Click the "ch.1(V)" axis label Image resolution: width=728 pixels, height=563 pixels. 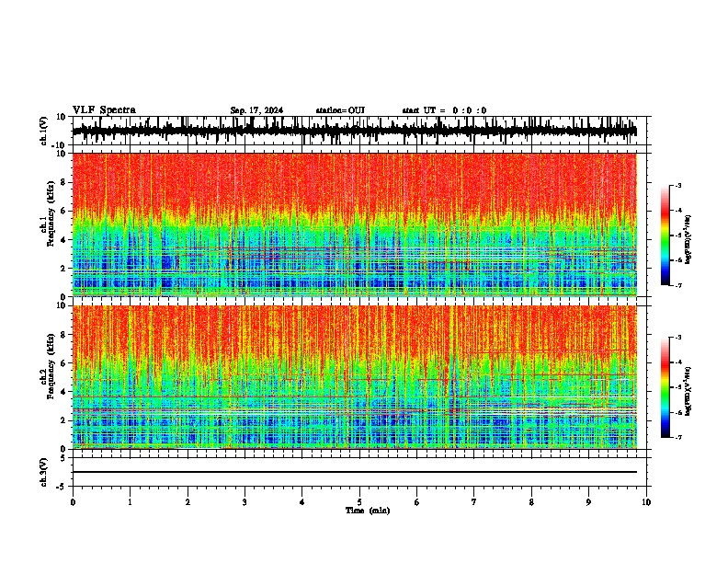click(44, 131)
